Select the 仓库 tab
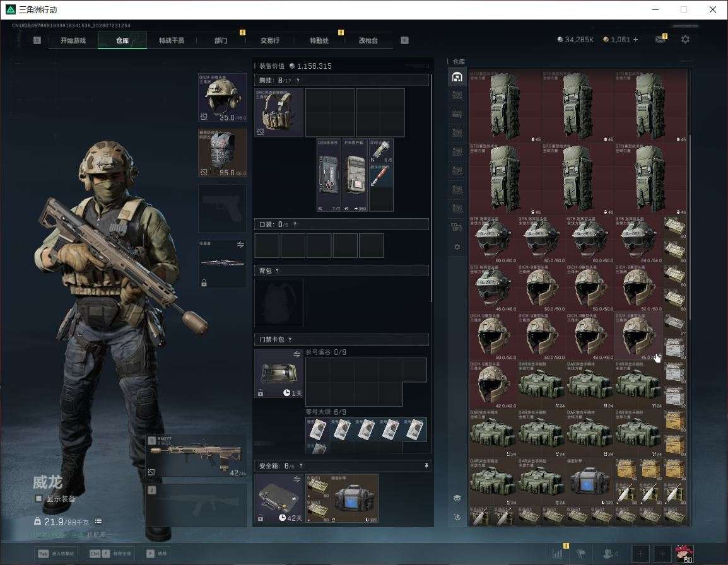Screen dimensions: 728x565 pyautogui.click(x=122, y=40)
